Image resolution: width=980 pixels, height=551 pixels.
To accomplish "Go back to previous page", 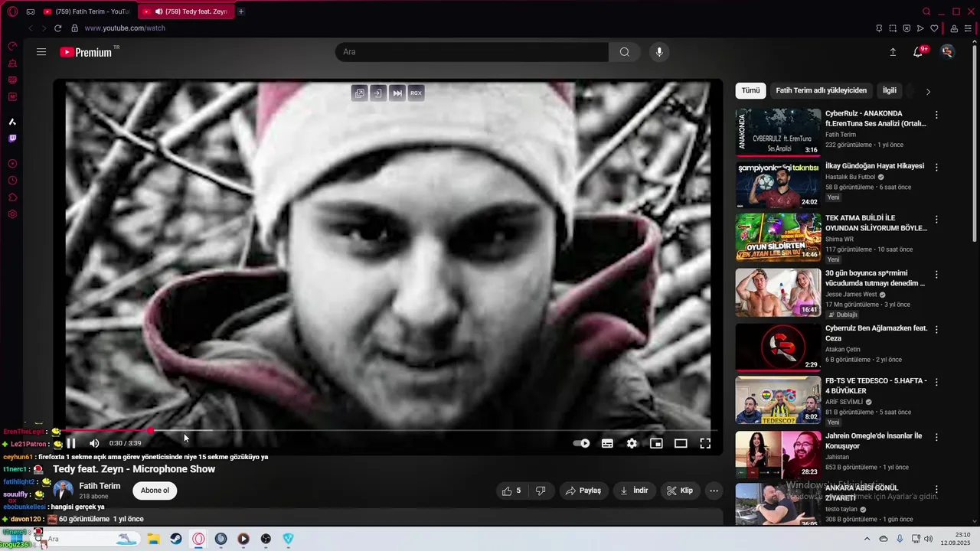I will coord(31,28).
